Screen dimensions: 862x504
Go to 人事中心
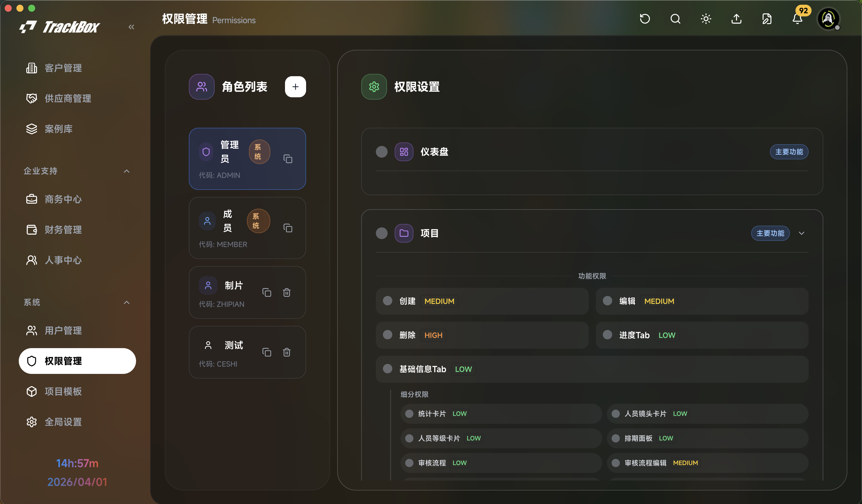point(77,260)
